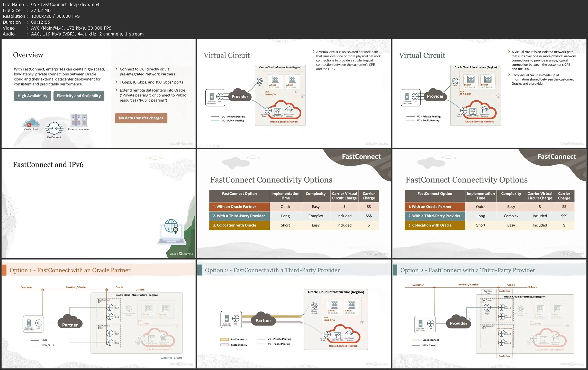
Task: Click the Provider Cage label
Action: coord(488,292)
